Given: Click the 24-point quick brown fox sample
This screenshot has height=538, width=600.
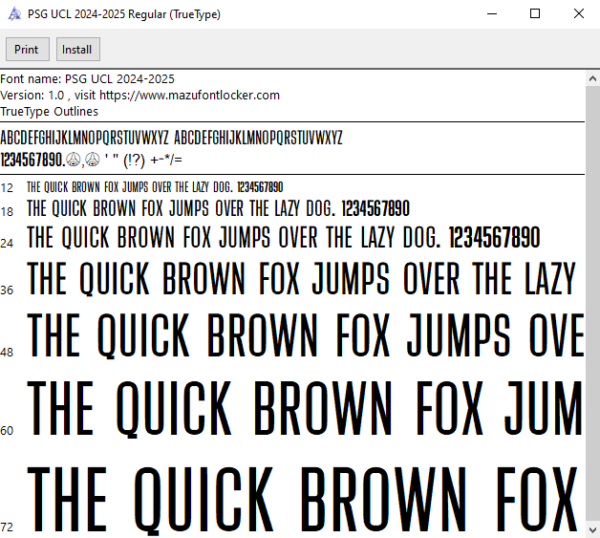Looking at the screenshot, I should (x=284, y=237).
